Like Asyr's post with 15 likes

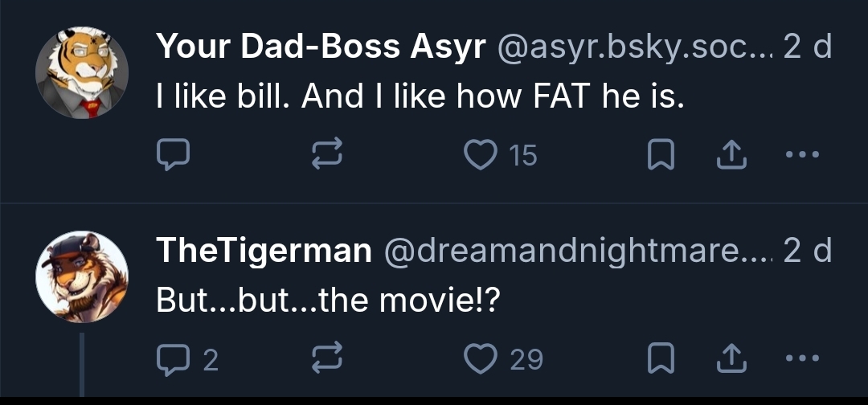(x=482, y=155)
